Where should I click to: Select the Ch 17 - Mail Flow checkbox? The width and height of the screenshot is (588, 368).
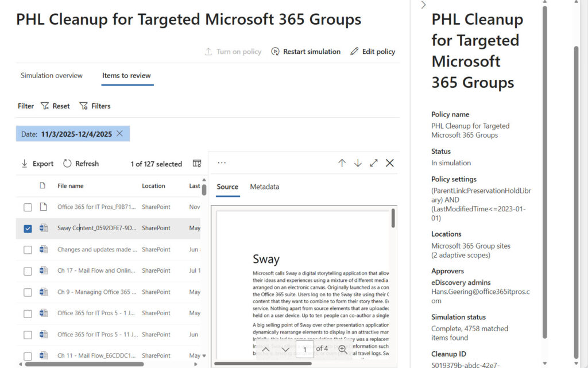pos(28,271)
